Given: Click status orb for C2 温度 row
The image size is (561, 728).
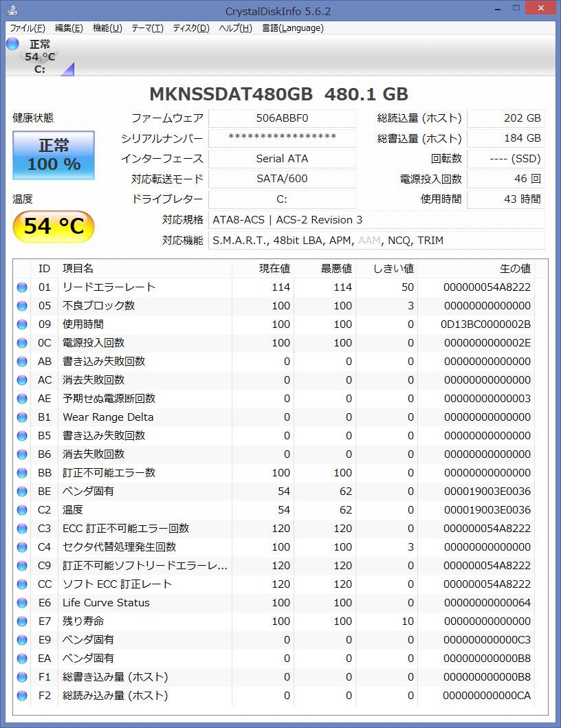Looking at the screenshot, I should [22, 510].
